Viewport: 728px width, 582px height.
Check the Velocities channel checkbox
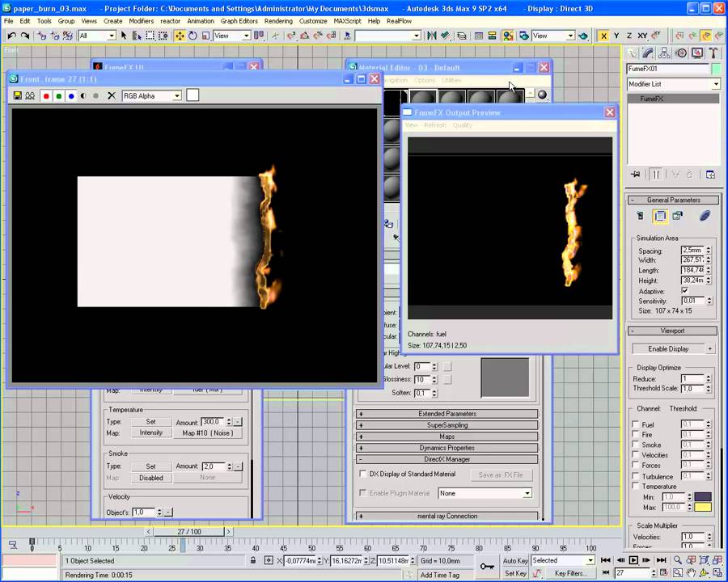coord(636,455)
